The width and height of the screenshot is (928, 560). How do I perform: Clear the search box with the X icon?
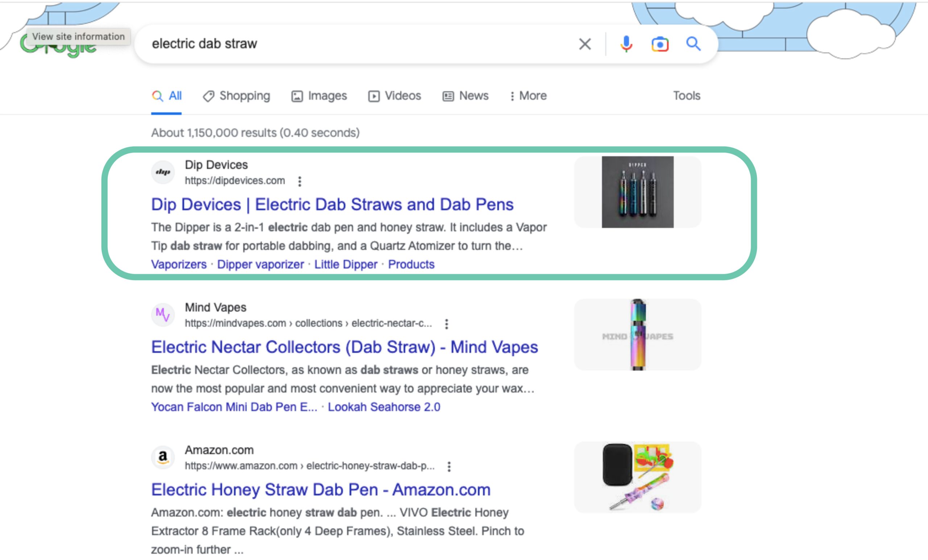584,44
